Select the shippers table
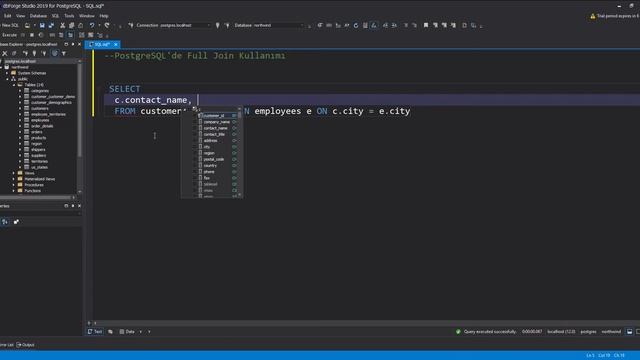Viewport: 640px width, 360px height. tap(38, 150)
